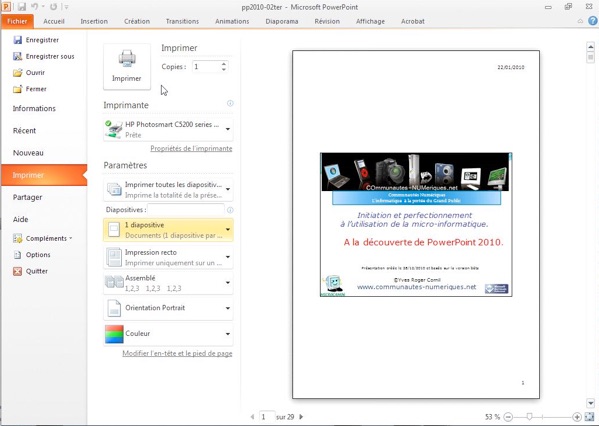Select Partager in the backstage menu

(28, 197)
